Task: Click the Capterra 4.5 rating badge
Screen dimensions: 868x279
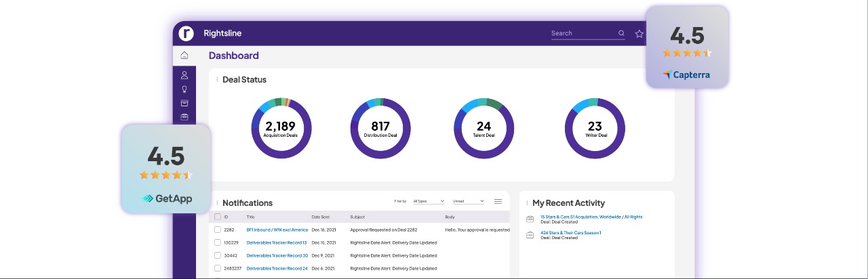Action: click(x=687, y=47)
